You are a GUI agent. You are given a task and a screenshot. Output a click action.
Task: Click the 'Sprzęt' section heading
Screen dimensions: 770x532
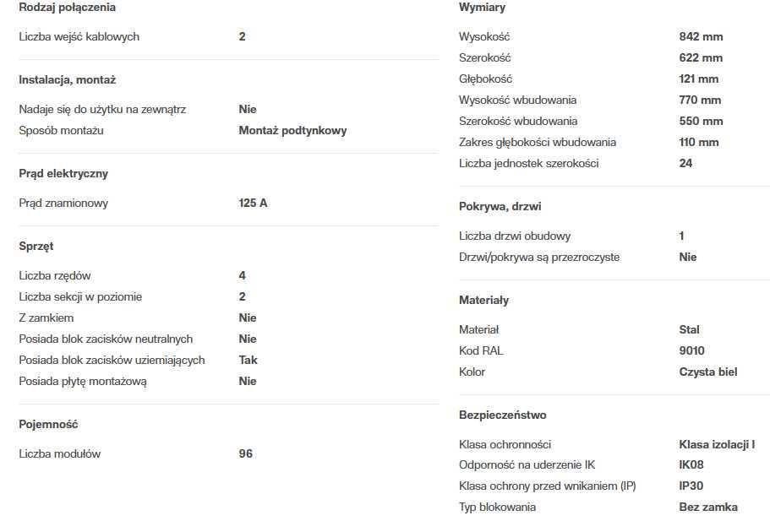[x=36, y=247]
